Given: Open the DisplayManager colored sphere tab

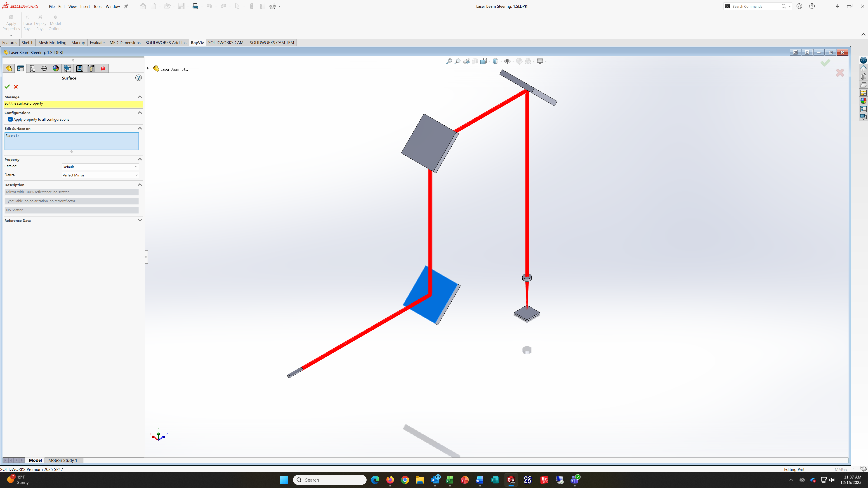Looking at the screenshot, I should coord(56,68).
